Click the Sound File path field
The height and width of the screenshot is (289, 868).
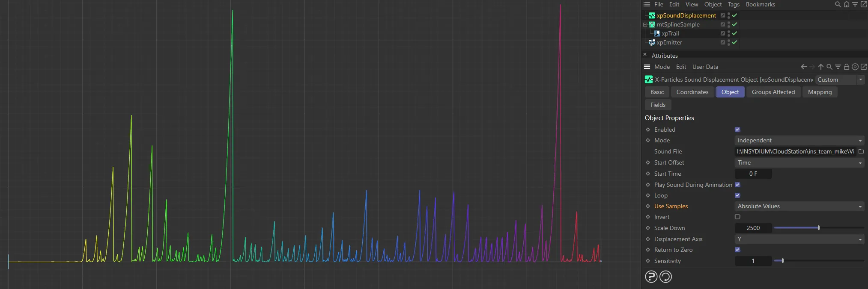click(795, 151)
